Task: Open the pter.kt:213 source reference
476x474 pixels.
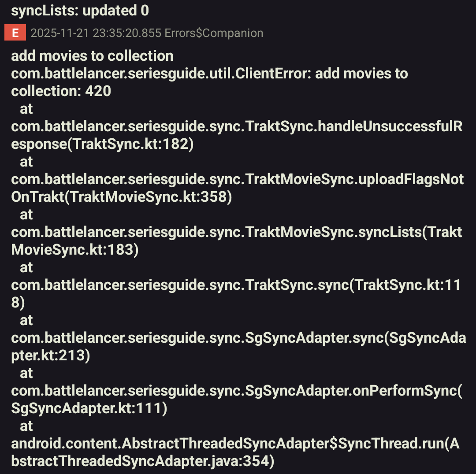Action: click(51, 355)
